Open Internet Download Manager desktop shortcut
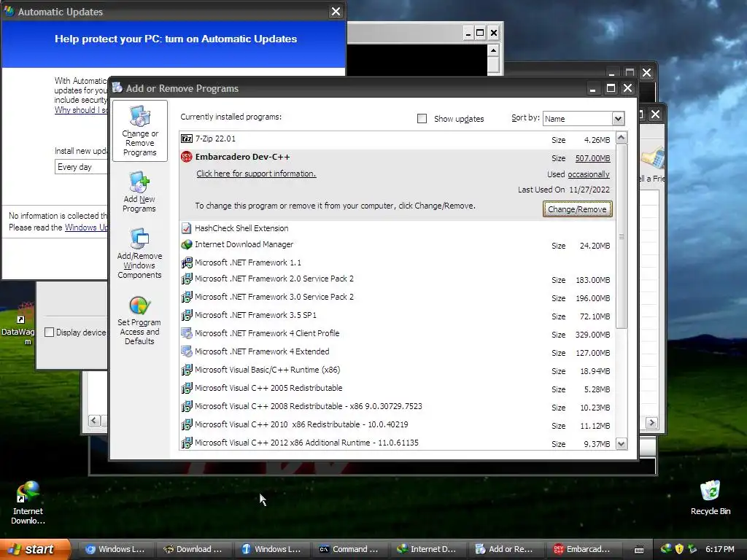The height and width of the screenshot is (560, 747). 28,502
